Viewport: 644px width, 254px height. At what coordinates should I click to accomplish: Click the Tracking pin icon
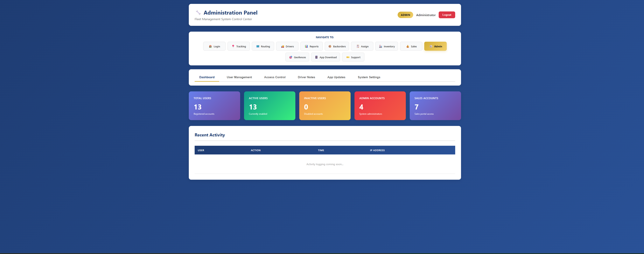233,46
